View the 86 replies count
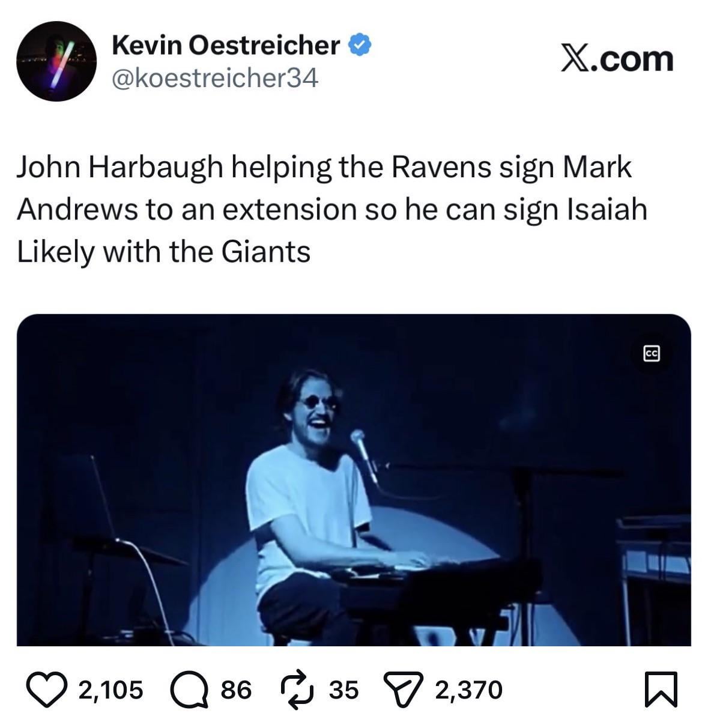Image resolution: width=708 pixels, height=728 pixels. coord(236,690)
